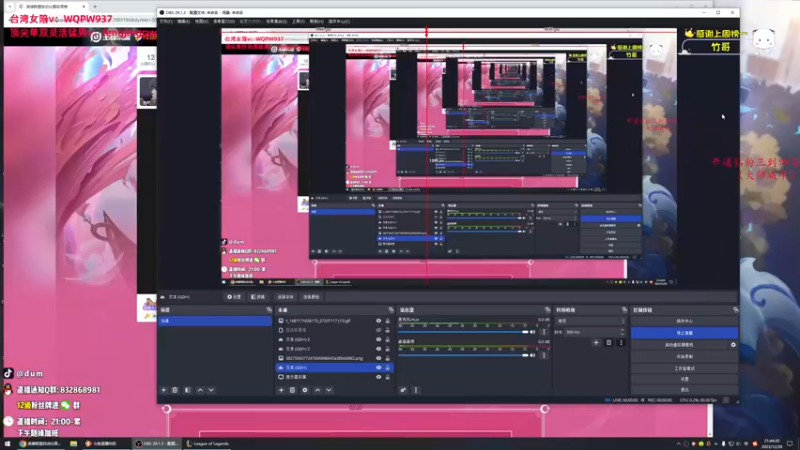Open the Help menu in OBS

tap(316, 21)
